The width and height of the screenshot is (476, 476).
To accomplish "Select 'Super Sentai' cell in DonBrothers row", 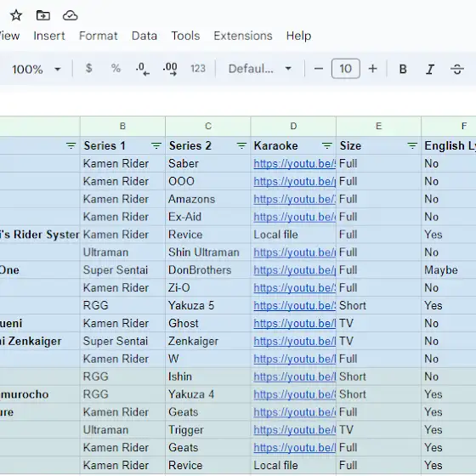I will coord(122,270).
